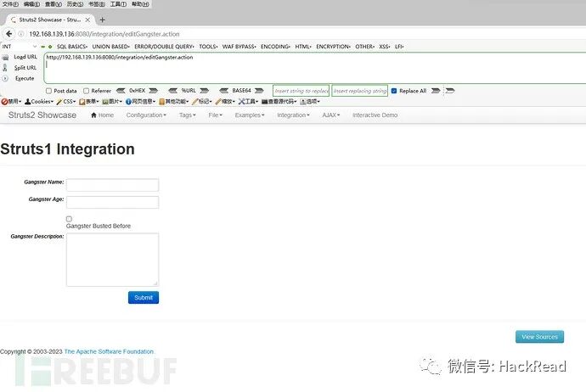Open a new browser tab with plus
The width and height of the screenshot is (586, 392).
pos(103,20)
